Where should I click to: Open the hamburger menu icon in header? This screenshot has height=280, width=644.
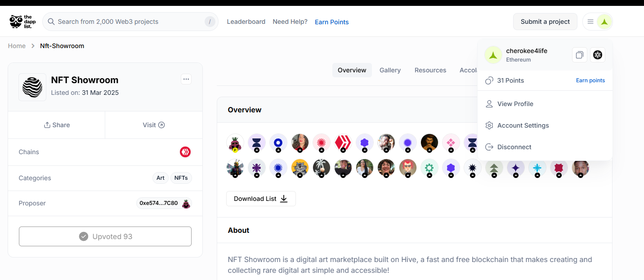[590, 22]
